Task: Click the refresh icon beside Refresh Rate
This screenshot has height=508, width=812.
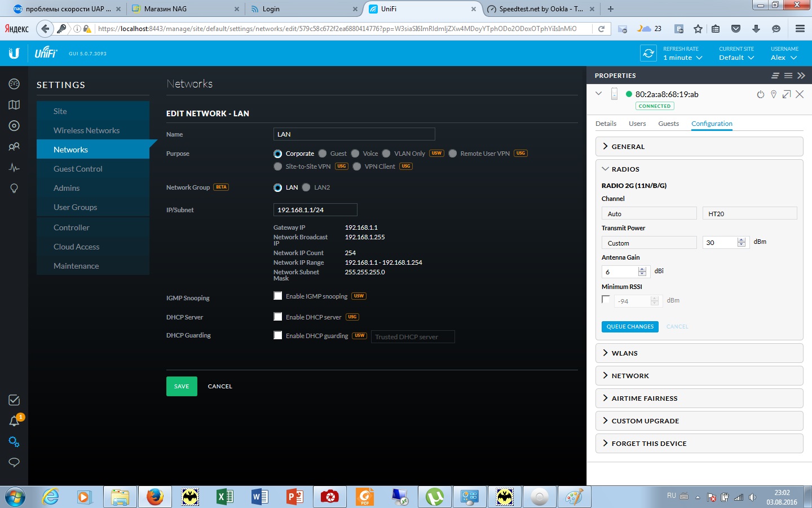Action: click(648, 53)
